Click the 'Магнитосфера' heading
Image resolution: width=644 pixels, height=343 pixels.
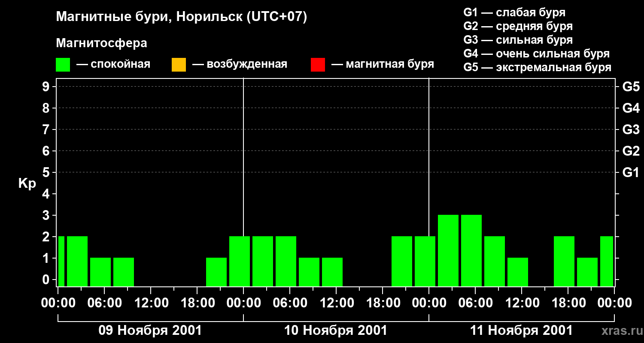point(102,43)
